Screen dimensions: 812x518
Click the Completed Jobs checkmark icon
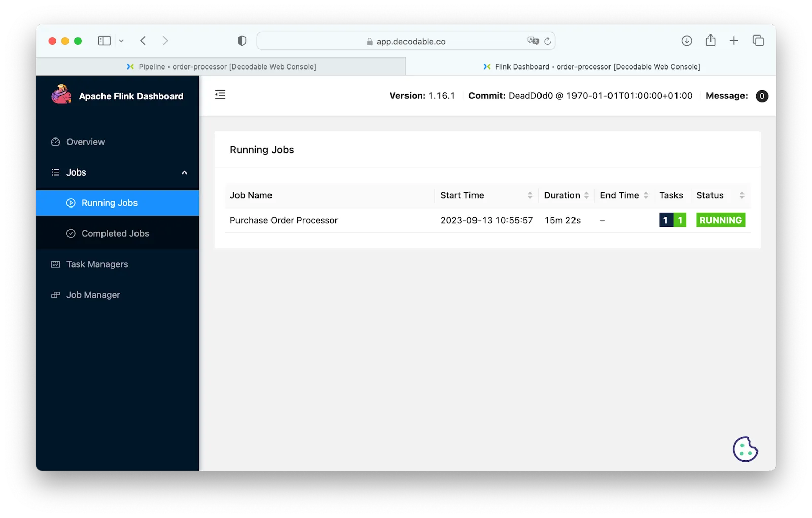pyautogui.click(x=71, y=233)
